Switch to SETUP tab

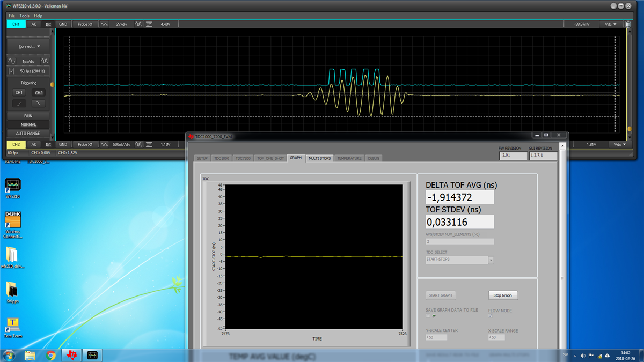pyautogui.click(x=202, y=158)
